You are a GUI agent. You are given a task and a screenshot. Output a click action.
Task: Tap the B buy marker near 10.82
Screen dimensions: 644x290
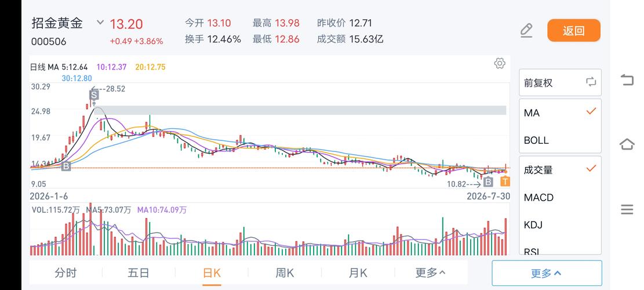[x=488, y=182]
